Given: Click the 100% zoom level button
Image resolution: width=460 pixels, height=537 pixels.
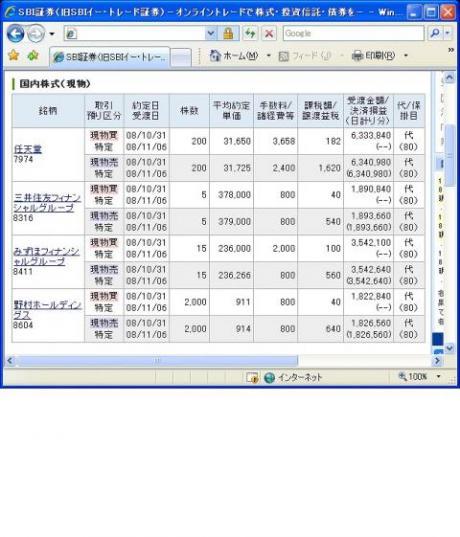Looking at the screenshot, I should point(413,377).
